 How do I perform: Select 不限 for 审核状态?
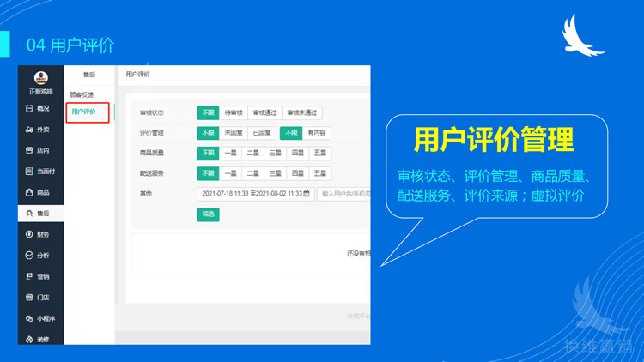pyautogui.click(x=209, y=112)
